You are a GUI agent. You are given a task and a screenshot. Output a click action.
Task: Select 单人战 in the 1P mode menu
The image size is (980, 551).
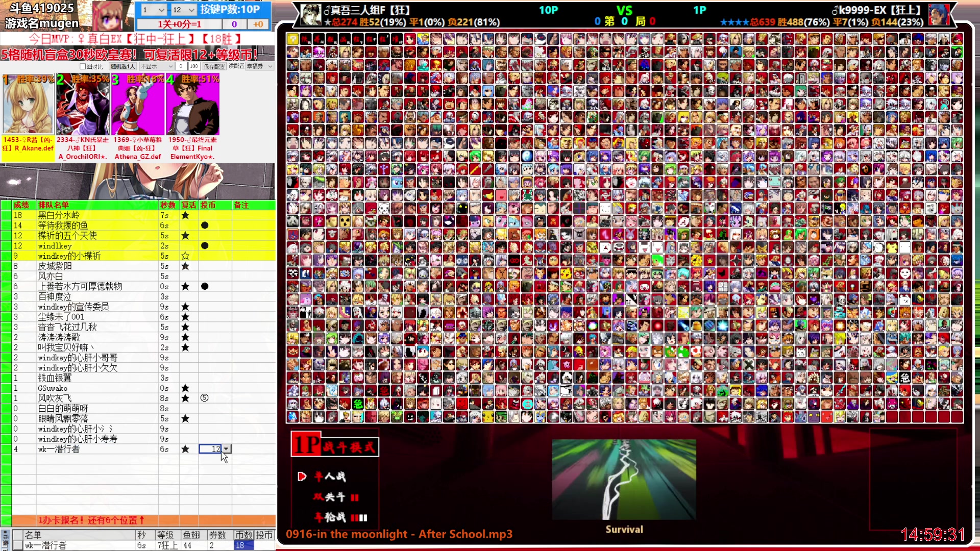point(330,477)
